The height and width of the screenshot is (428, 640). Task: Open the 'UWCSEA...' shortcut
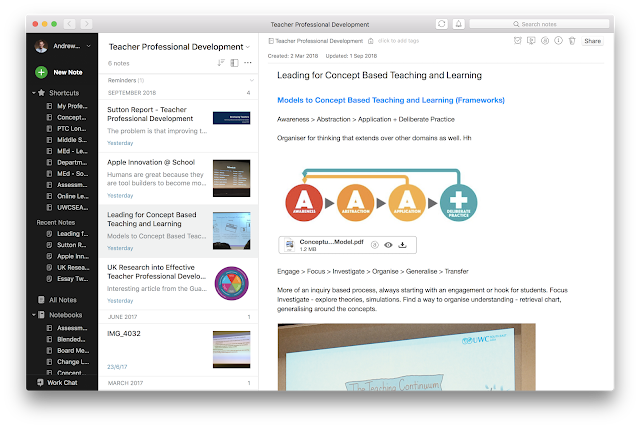click(x=67, y=208)
